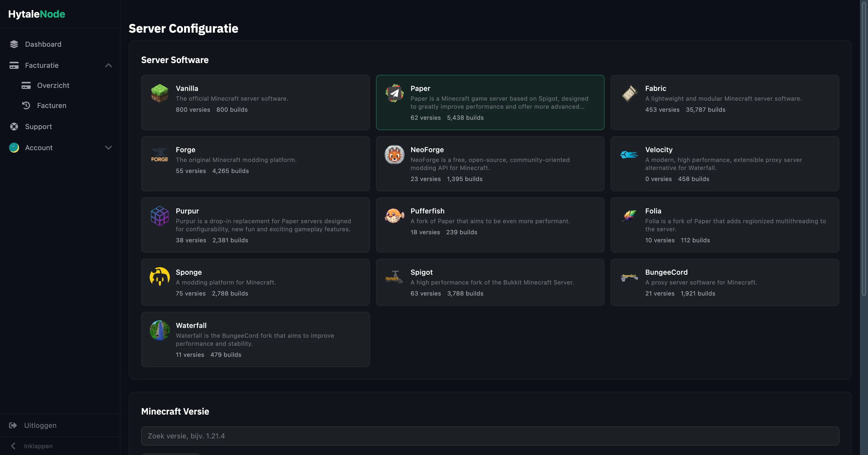This screenshot has width=868, height=455.
Task: Collapse sidebar with Inklappen arrow
Action: [13, 446]
